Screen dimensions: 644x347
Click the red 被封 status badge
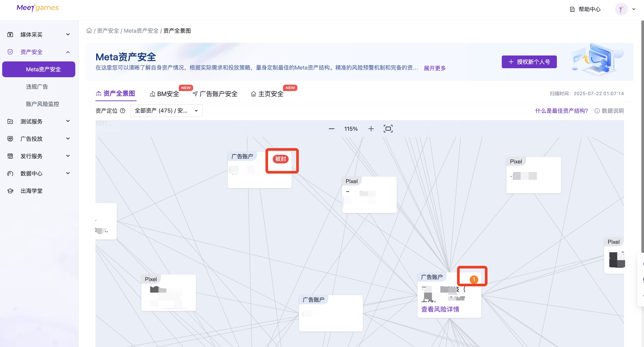coord(281,159)
